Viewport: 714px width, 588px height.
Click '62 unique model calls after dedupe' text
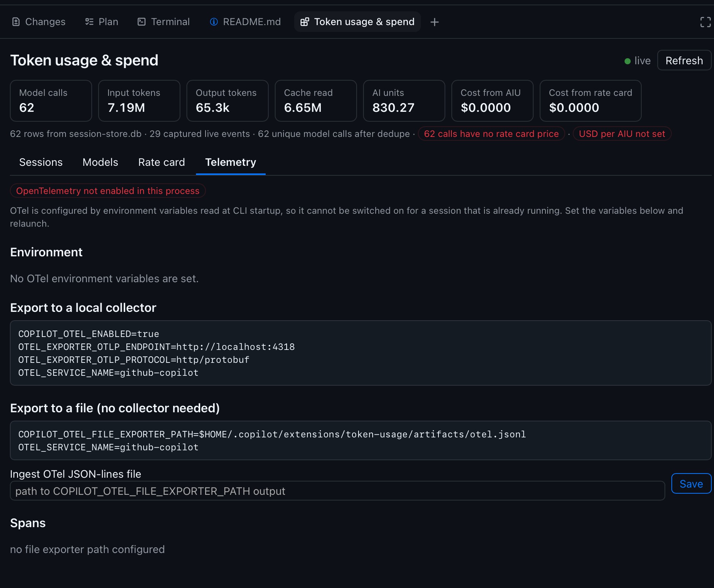click(x=334, y=134)
